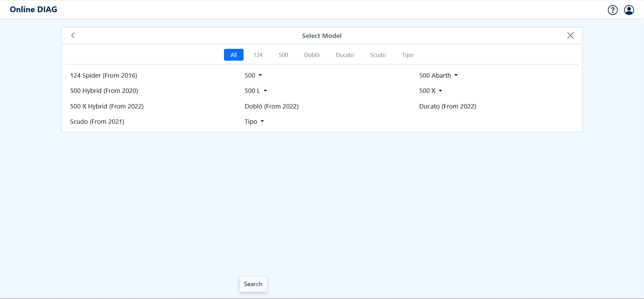The image size is (644, 299).
Task: Open the help question mark icon
Action: [x=612, y=10]
